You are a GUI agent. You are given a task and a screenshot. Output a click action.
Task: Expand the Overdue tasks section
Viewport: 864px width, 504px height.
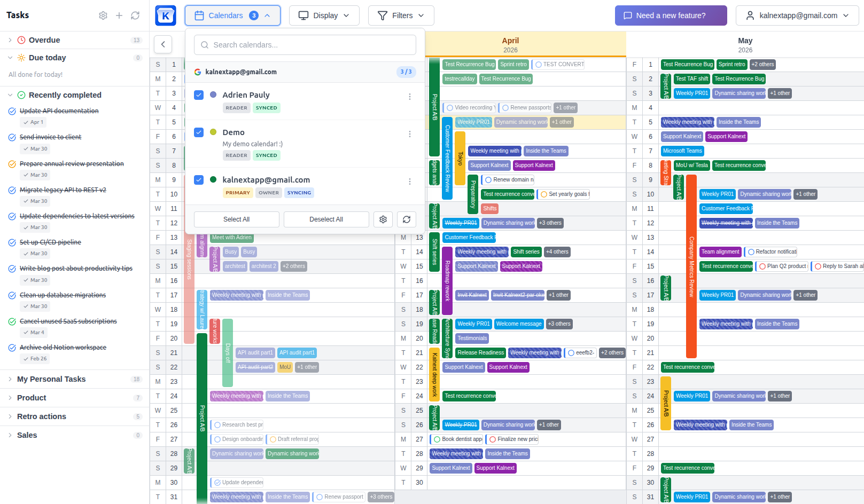[10, 40]
